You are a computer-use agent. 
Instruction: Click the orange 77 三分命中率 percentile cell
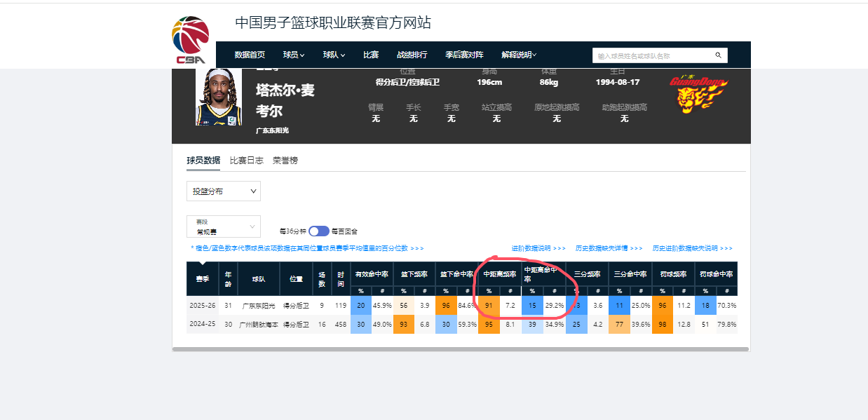pos(619,325)
